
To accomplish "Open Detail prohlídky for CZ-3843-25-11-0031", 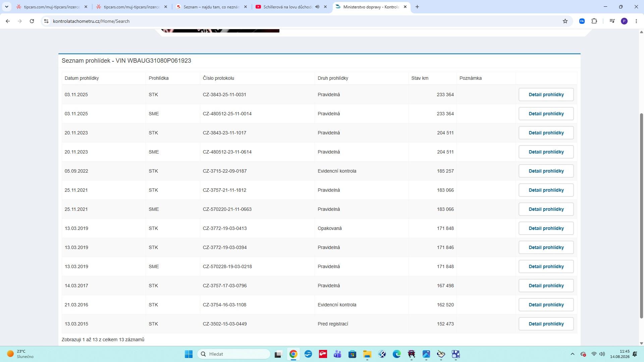I will pos(546,95).
